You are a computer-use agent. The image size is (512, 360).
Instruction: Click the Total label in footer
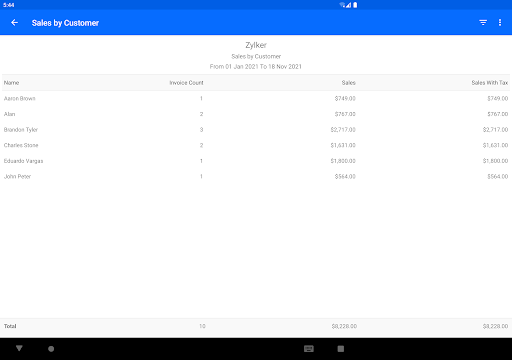[x=10, y=326]
